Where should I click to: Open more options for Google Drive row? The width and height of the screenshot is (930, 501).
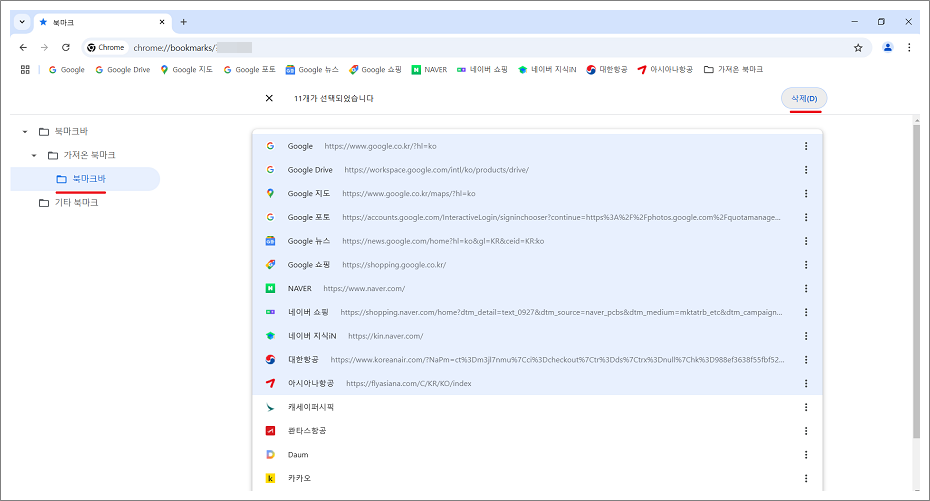pos(805,170)
